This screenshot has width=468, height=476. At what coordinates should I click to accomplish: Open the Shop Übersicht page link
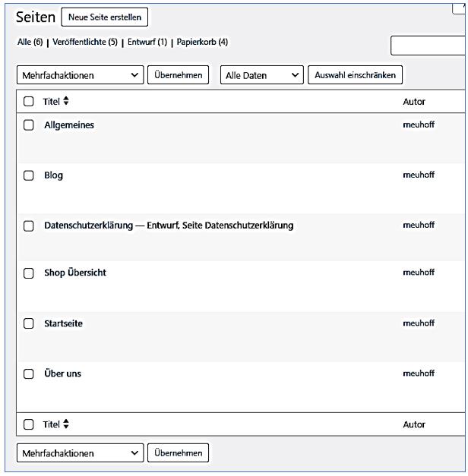(74, 273)
